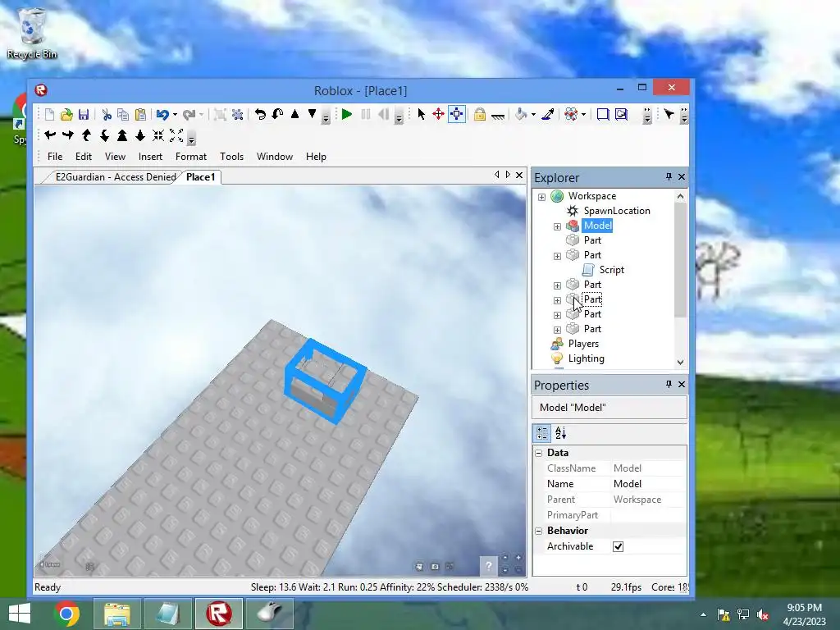Select the SpawnLocation item in Explorer

(x=617, y=211)
